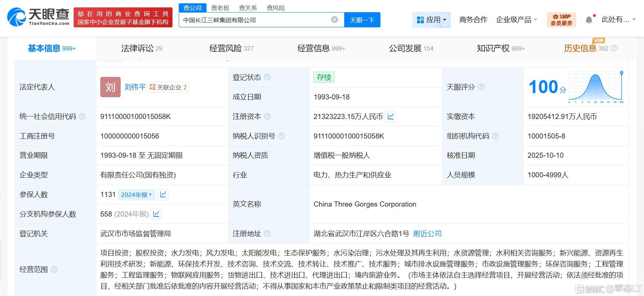Image resolution: width=644 pixels, height=296 pixels.
Task: Select the 查老板 search tab
Action: (x=220, y=8)
